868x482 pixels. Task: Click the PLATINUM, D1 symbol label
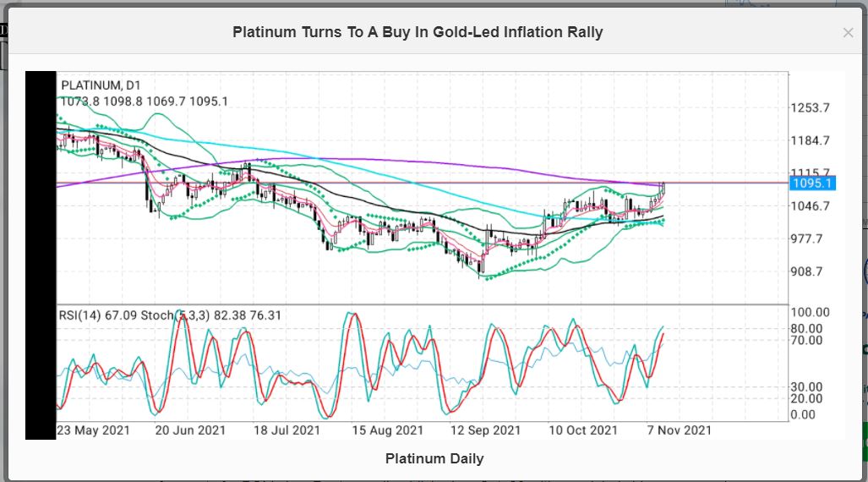pyautogui.click(x=101, y=85)
